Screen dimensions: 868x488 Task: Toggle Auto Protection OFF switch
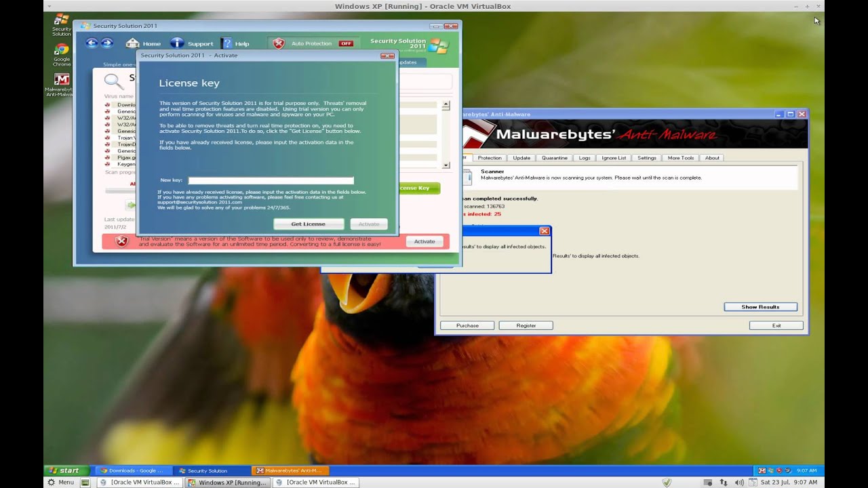click(346, 43)
